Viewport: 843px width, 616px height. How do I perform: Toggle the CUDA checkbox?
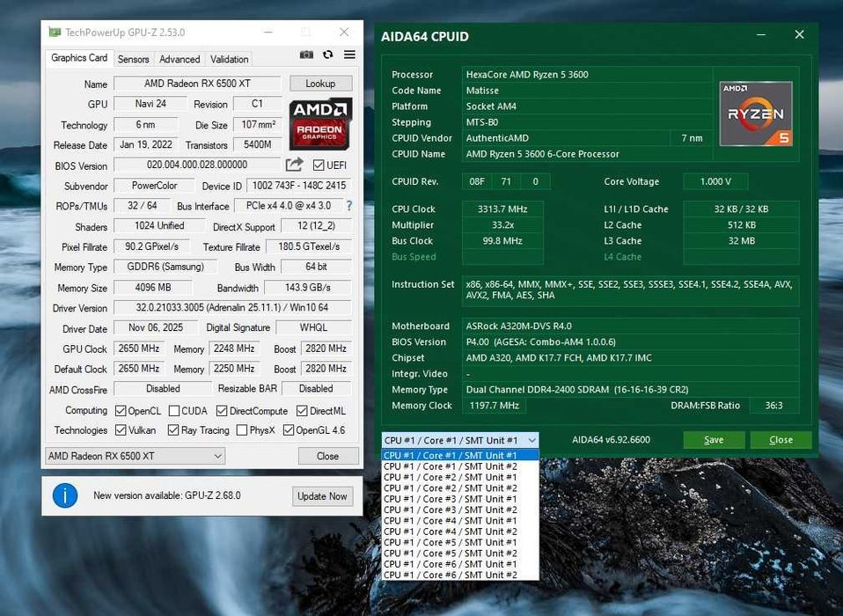pos(173,411)
